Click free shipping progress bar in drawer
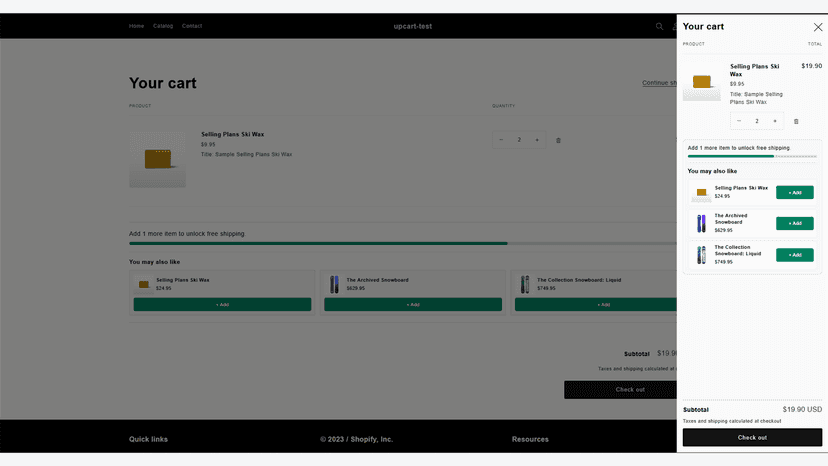This screenshot has height=466, width=828. point(752,156)
